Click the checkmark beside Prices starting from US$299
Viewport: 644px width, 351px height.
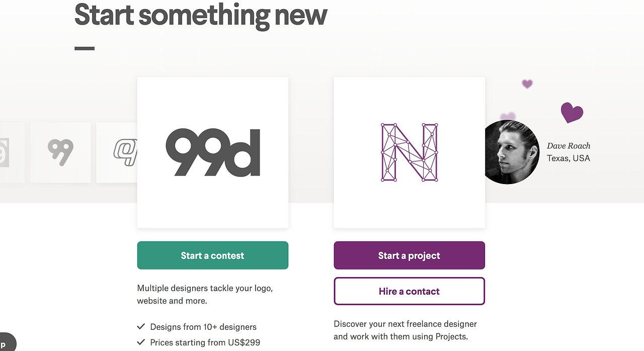click(141, 342)
